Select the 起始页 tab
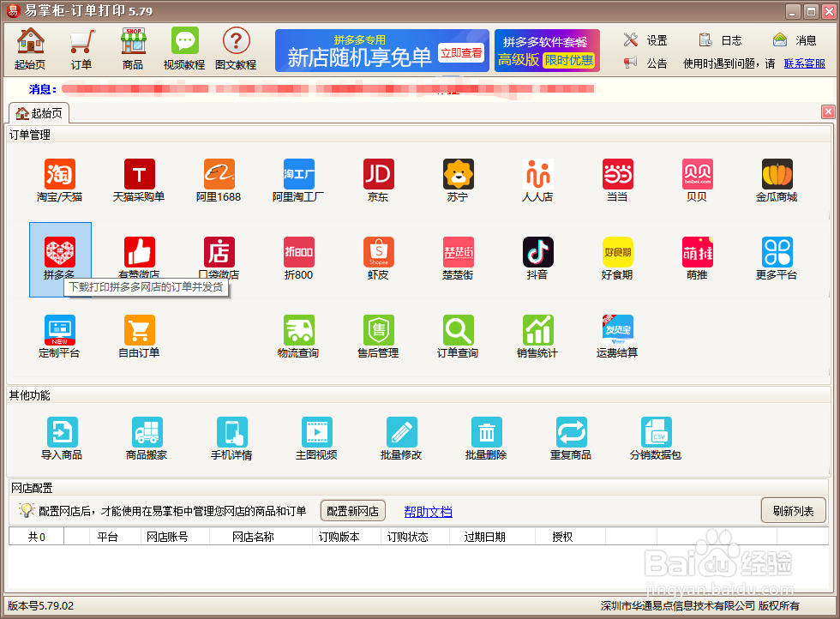Viewport: 840px width, 619px height. pyautogui.click(x=39, y=113)
